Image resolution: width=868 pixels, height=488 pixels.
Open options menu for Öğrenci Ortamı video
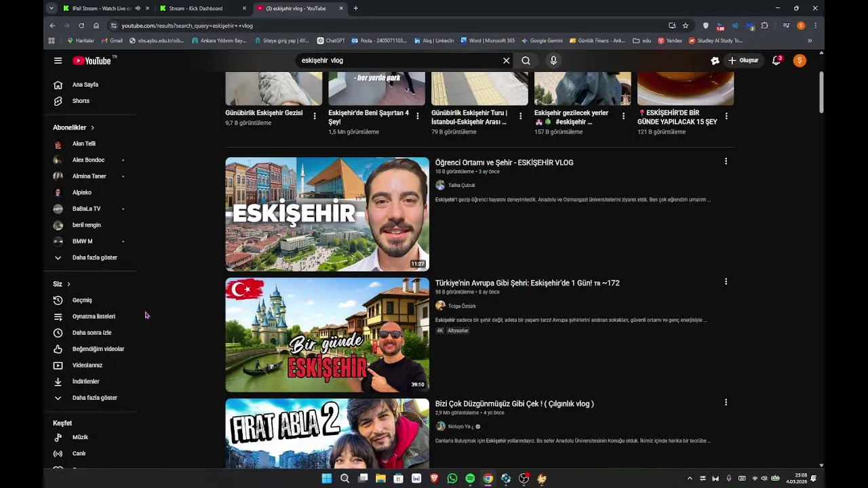726,161
